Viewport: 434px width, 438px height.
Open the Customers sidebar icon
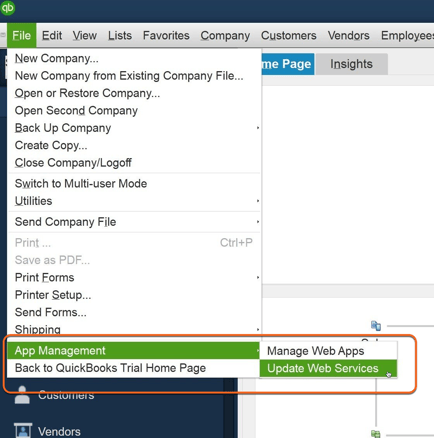point(22,395)
